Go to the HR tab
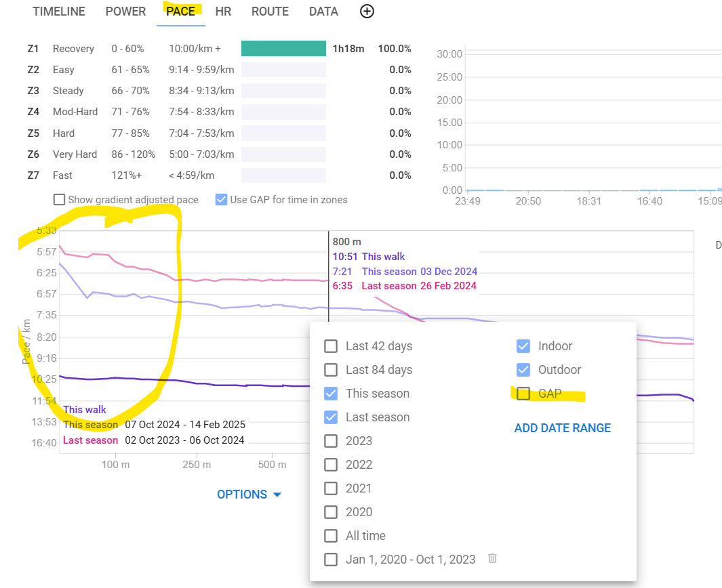Viewport: 722px width, 588px height. click(x=223, y=12)
